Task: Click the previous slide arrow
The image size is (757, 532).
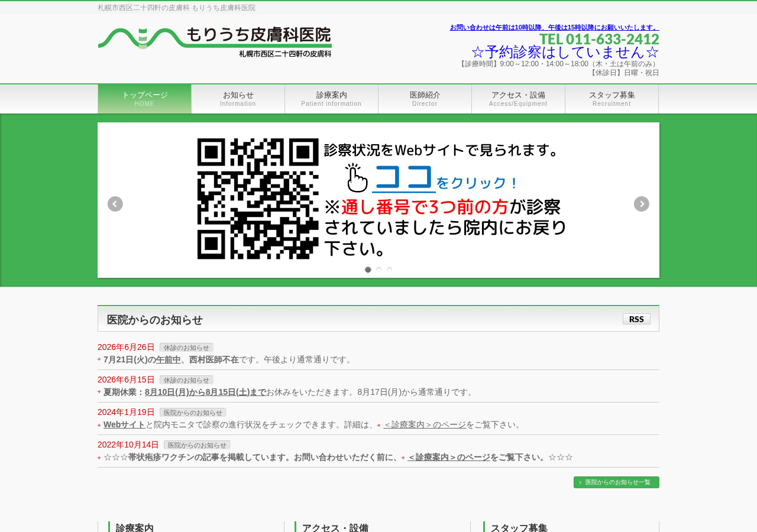Action: click(115, 204)
